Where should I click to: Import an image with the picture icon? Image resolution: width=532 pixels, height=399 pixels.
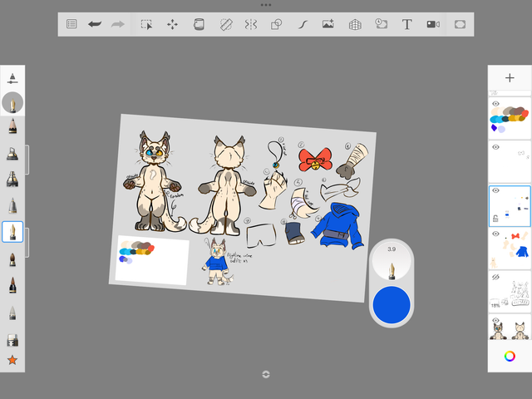tap(328, 24)
